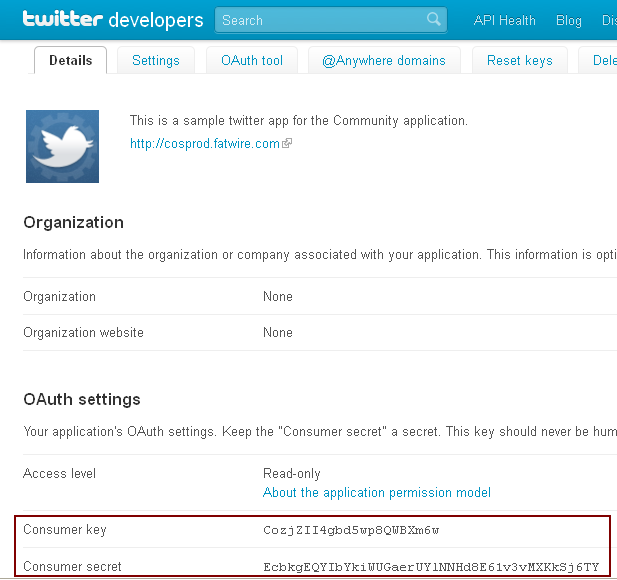Click the Organization website label

(x=83, y=332)
